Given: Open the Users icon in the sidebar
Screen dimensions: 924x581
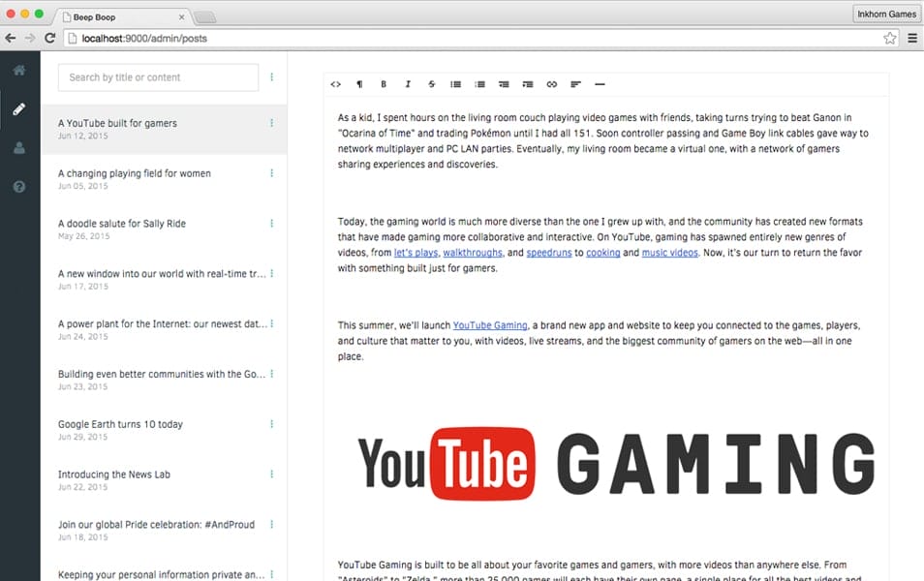Looking at the screenshot, I should click(19, 148).
